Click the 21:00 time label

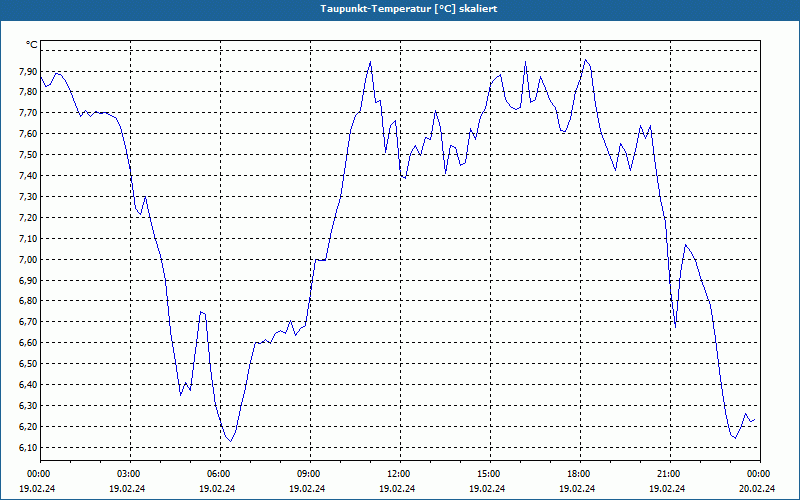(x=670, y=474)
